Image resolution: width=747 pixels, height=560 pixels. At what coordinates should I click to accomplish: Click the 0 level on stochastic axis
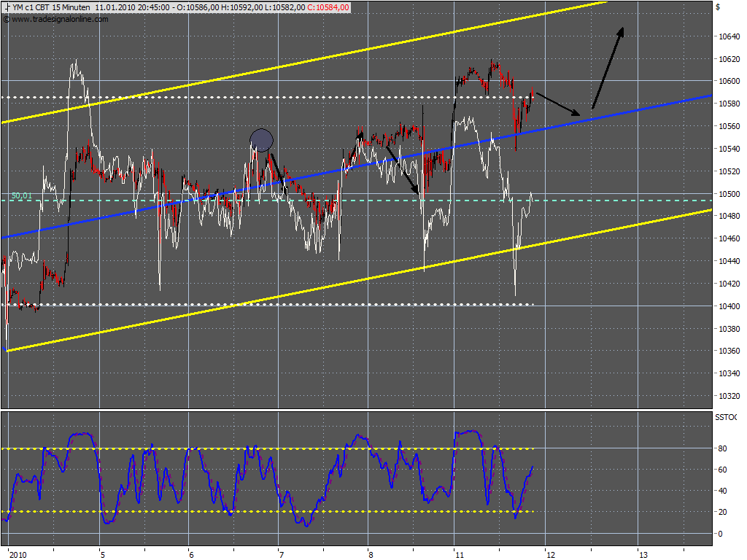point(720,534)
